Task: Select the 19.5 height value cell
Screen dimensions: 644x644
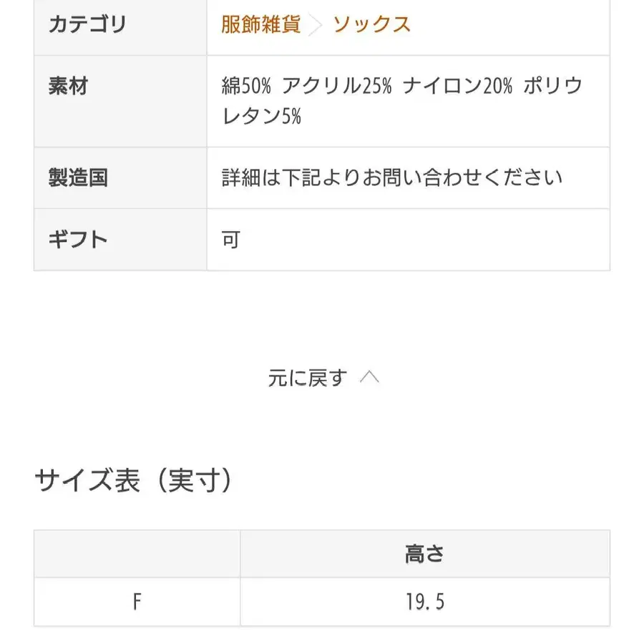Action: coord(425,602)
